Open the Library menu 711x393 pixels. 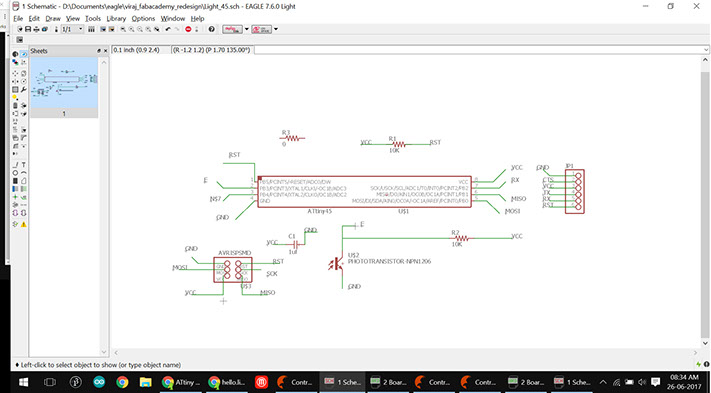(116, 19)
